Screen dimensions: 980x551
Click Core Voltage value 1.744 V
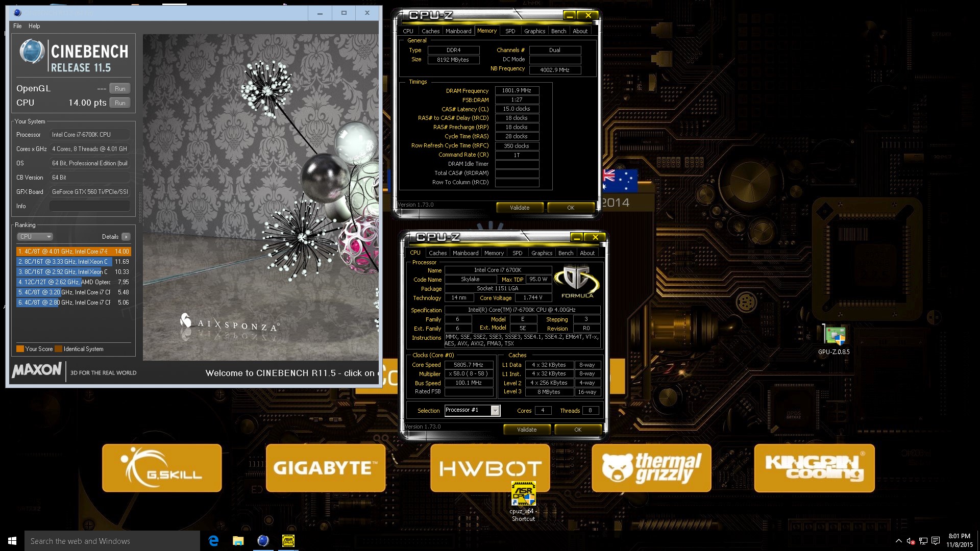point(532,297)
